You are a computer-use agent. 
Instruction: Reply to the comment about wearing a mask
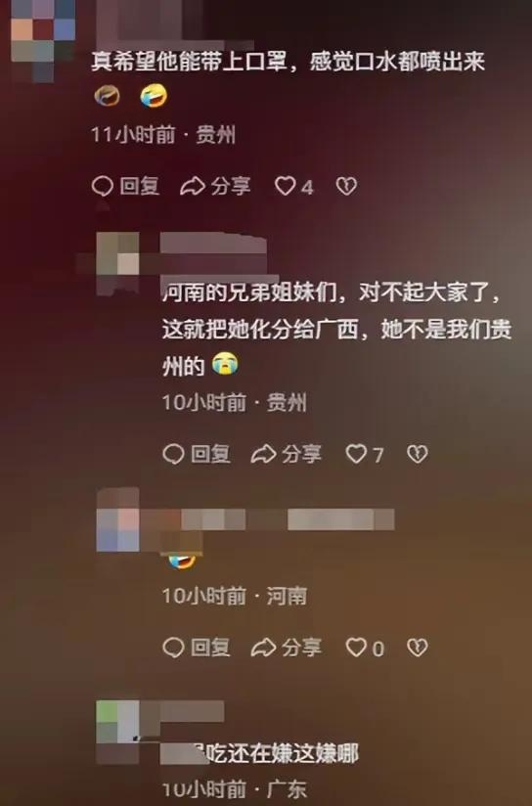pyautogui.click(x=125, y=186)
